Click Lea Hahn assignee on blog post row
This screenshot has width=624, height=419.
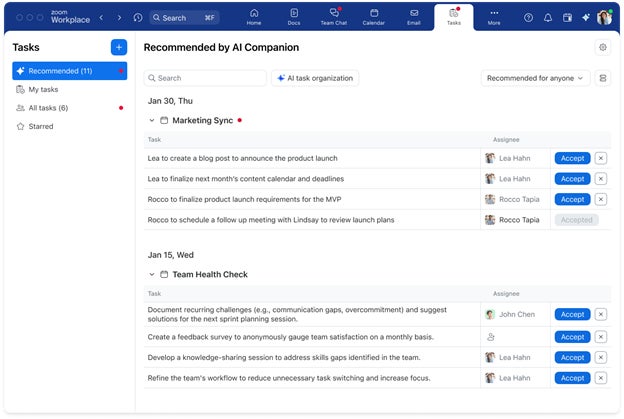click(508, 158)
